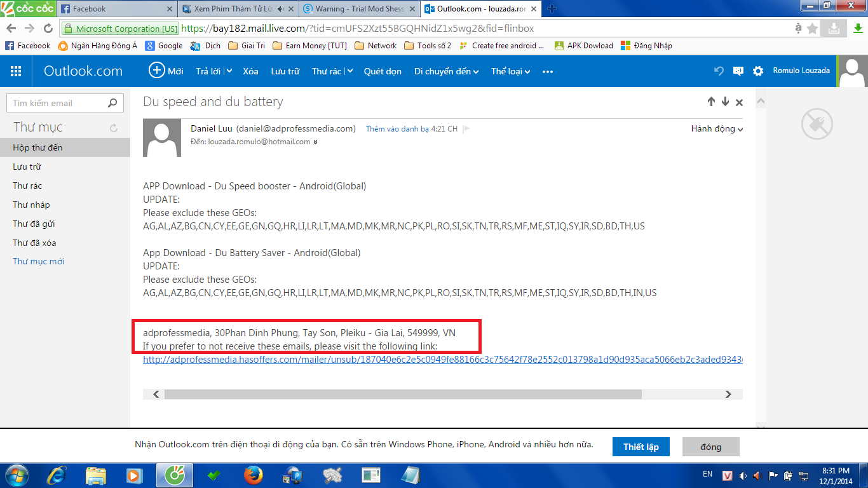Go back in the browser
The image size is (868, 488).
pos(11,29)
